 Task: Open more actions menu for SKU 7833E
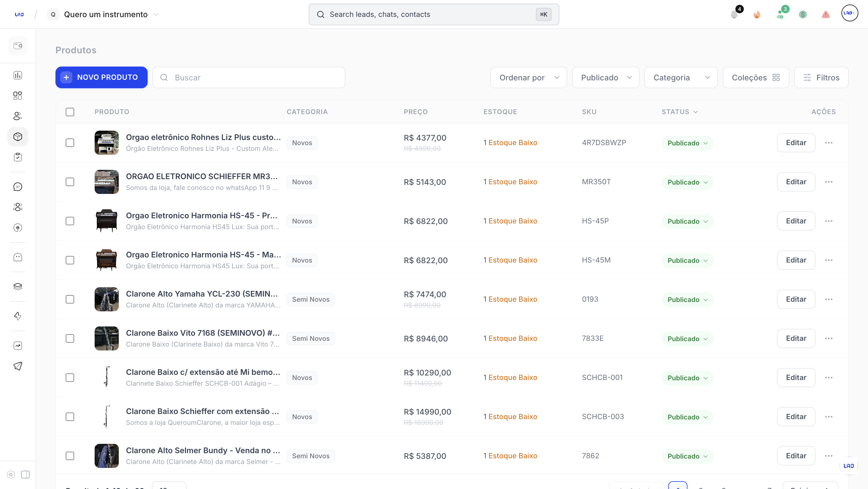pos(829,338)
